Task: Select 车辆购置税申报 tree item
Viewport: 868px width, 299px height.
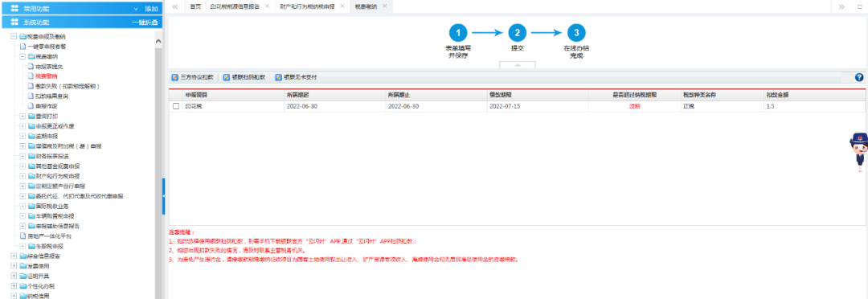Action: coord(55,216)
